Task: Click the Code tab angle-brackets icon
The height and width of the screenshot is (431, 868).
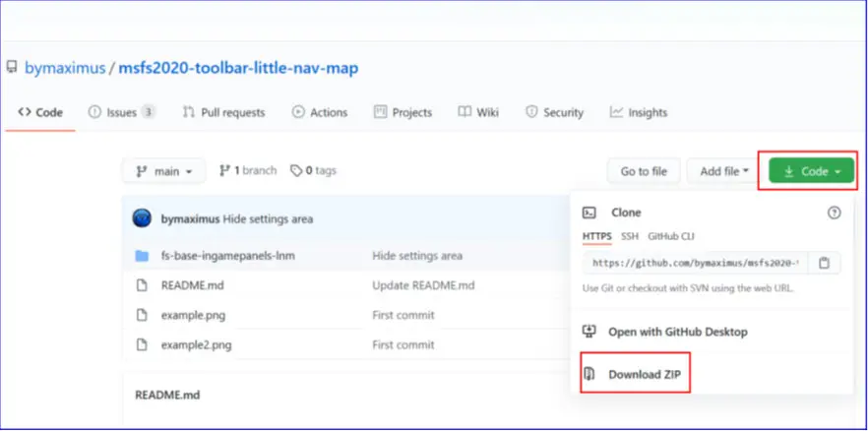Action: [x=25, y=112]
